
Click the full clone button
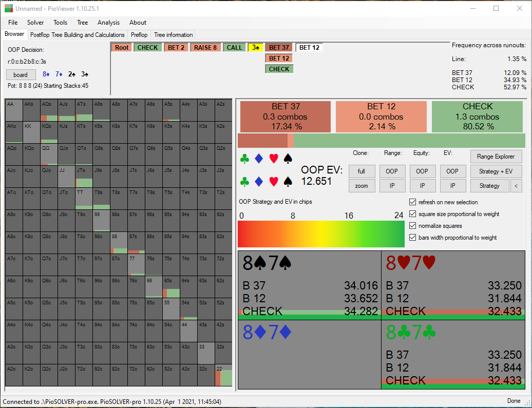click(362, 171)
